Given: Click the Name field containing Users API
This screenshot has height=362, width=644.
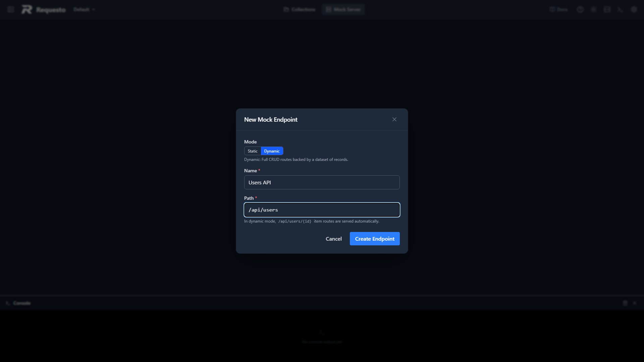Looking at the screenshot, I should point(322,182).
